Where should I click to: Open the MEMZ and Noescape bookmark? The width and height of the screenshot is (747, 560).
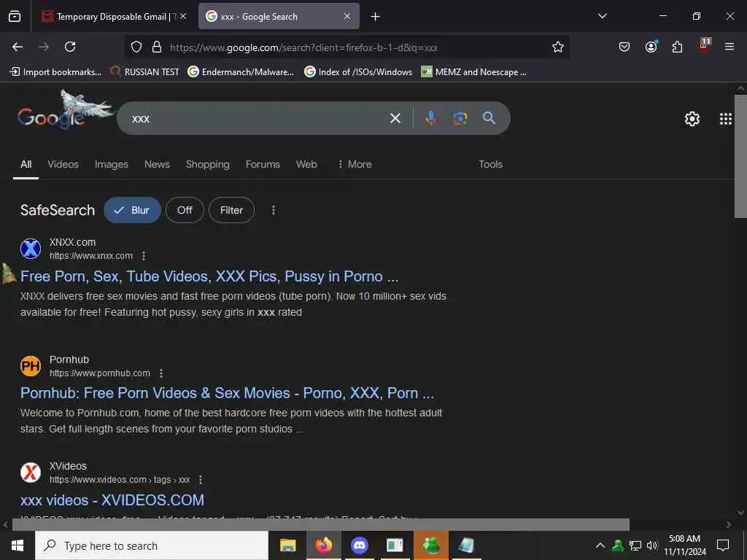474,72
